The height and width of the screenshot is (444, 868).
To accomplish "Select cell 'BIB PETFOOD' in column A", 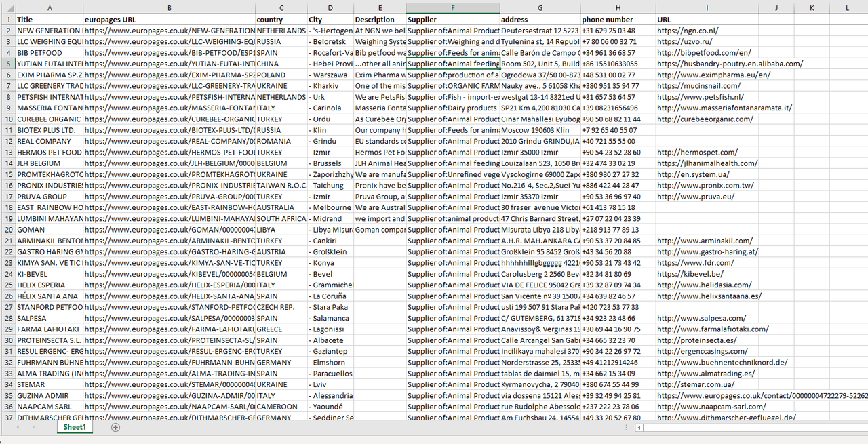I will [x=50, y=53].
